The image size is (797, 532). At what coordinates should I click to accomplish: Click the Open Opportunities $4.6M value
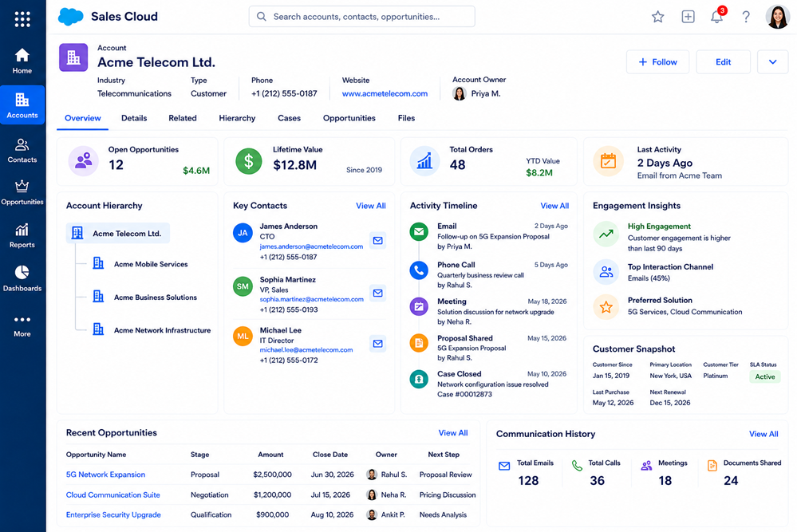tap(196, 171)
